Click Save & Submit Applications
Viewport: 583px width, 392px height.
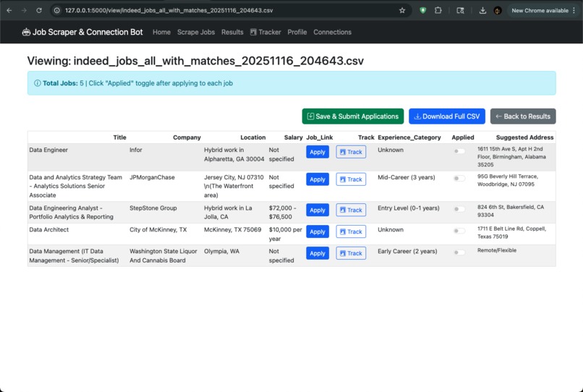coord(353,116)
